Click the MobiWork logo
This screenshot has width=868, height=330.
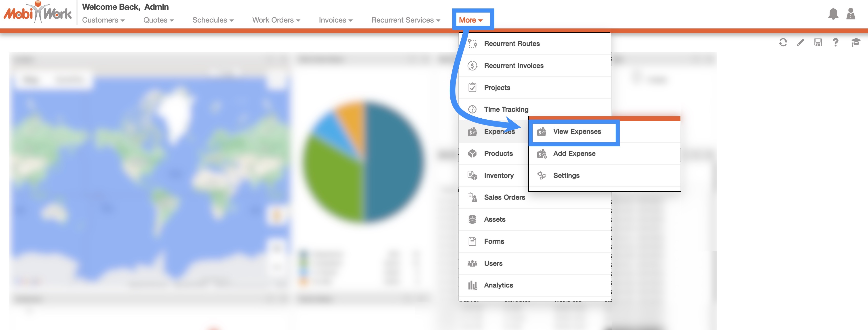tap(38, 13)
